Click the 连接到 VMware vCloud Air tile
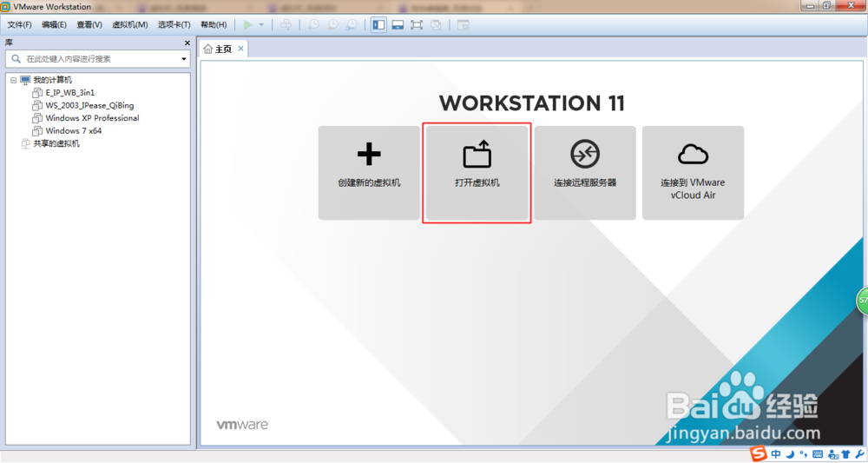868x463 pixels. tap(693, 173)
